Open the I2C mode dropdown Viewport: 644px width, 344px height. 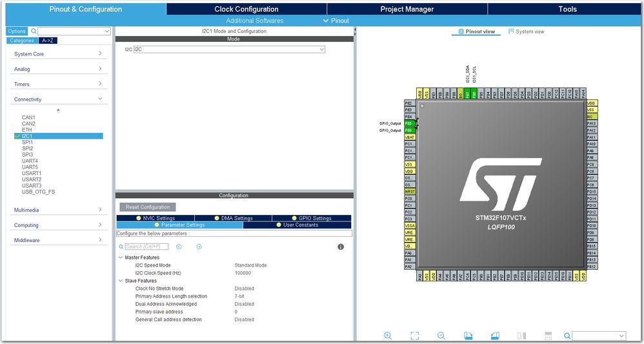tap(229, 49)
